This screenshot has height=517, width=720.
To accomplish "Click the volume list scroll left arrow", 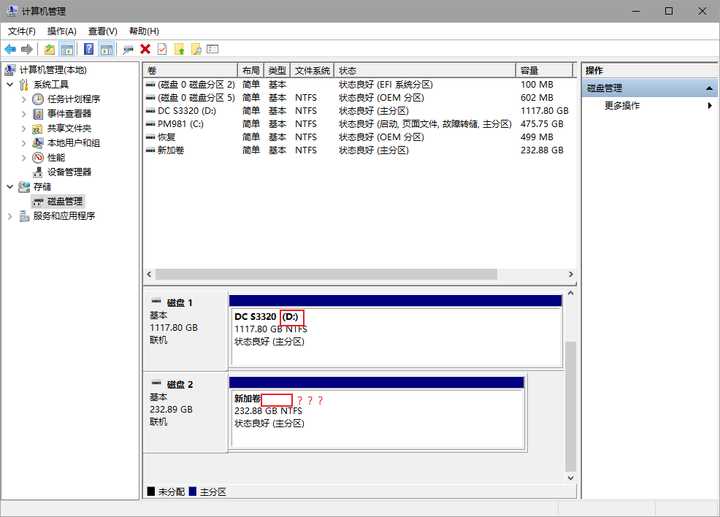I will [x=149, y=274].
